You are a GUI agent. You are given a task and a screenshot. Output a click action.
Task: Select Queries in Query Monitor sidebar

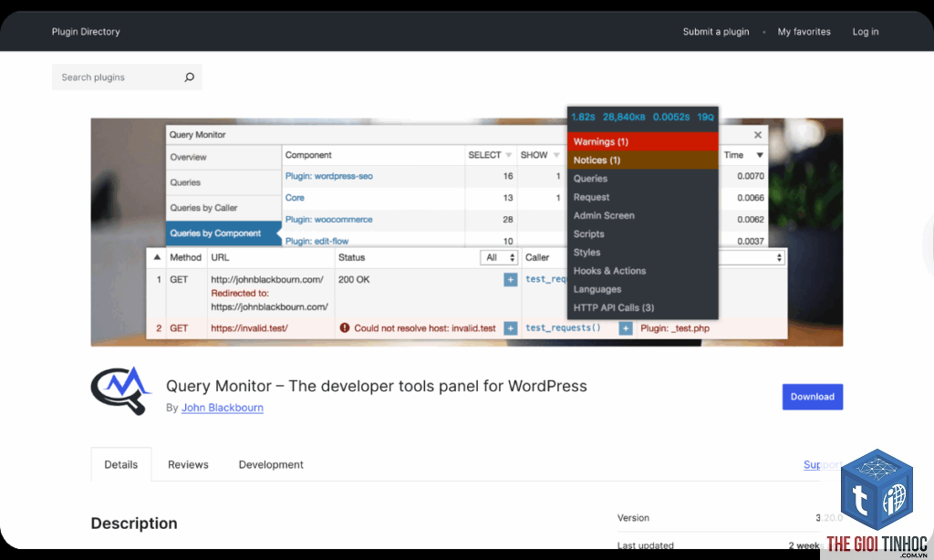[x=223, y=182]
